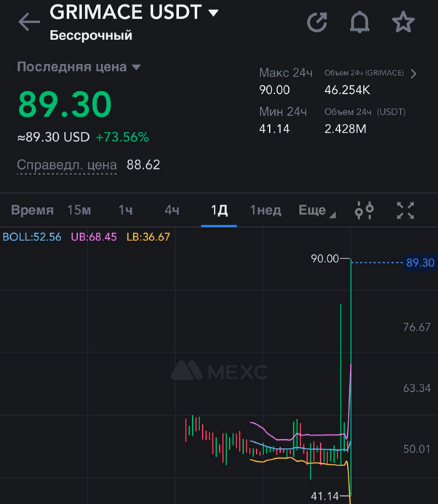Tap the 2.428M USDT volume value

tap(345, 129)
